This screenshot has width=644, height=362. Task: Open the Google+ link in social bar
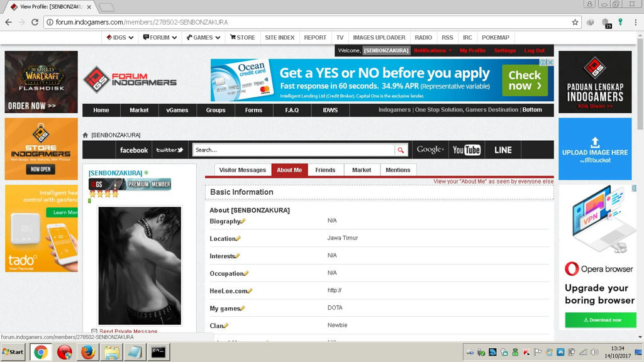[430, 150]
